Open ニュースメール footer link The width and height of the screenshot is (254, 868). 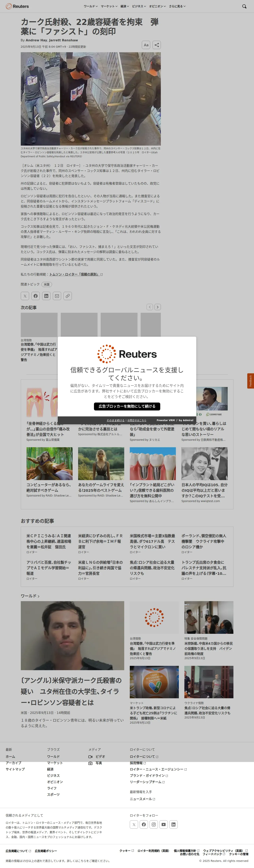pos(142,799)
